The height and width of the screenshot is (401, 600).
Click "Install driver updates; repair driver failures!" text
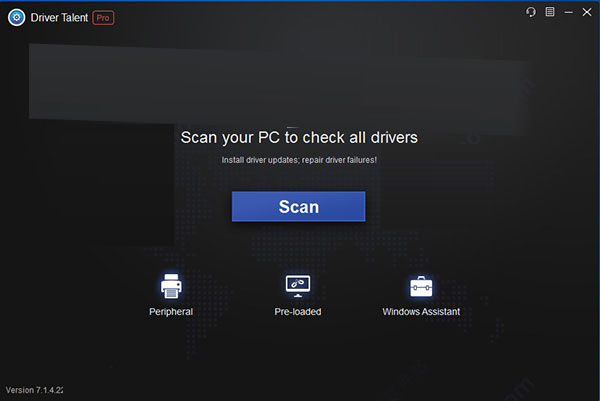point(299,160)
